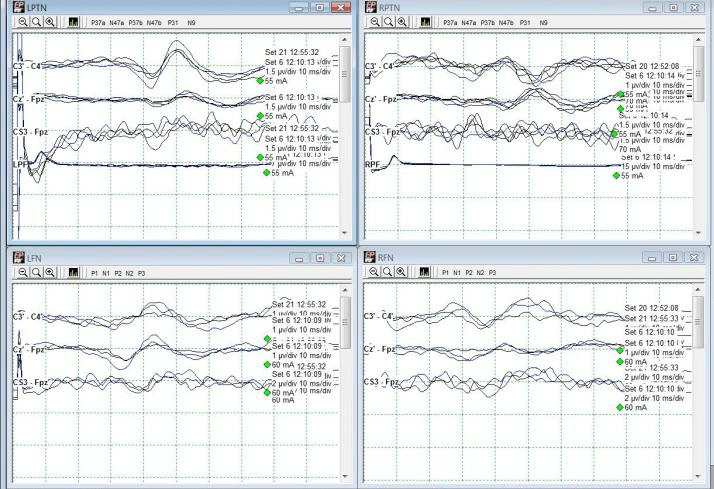Zoom in on the RPTN waveforms
The width and height of the screenshot is (714, 489).
coord(403,21)
